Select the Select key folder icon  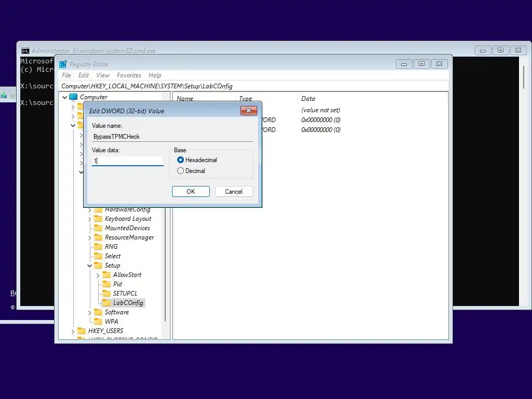(x=98, y=256)
